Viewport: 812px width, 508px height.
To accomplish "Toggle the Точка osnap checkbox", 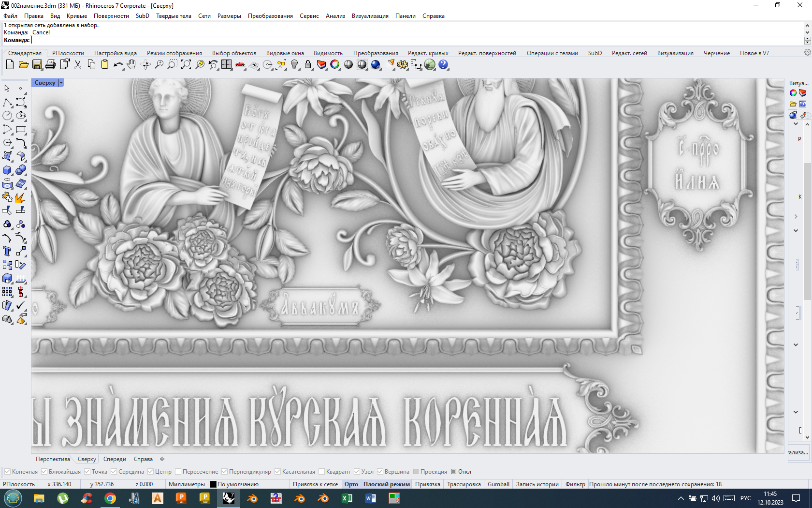I will [x=87, y=472].
